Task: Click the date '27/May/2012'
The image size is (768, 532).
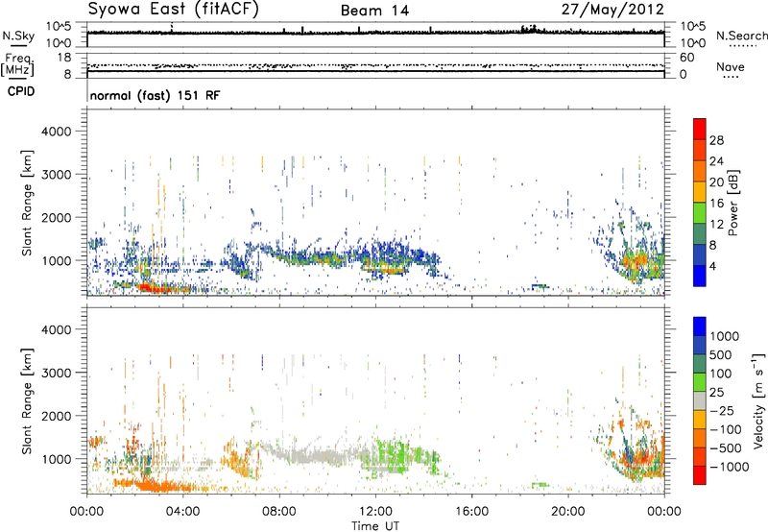Action: 612,10
